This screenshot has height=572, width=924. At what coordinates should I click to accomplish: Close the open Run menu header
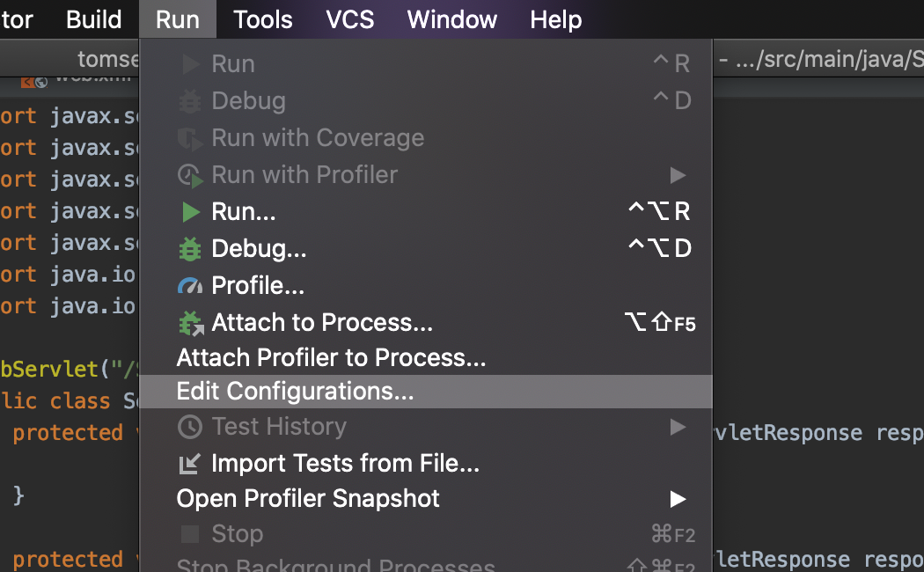coord(178,19)
